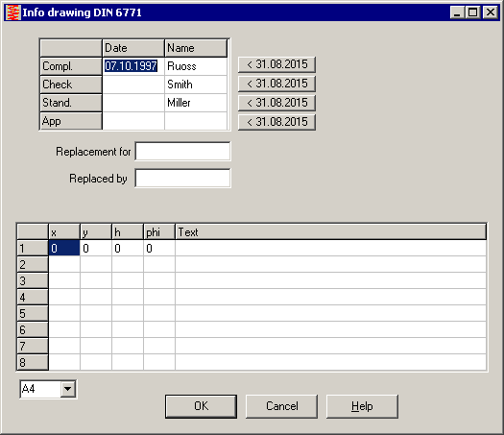Select name cell containing Miller

pyautogui.click(x=196, y=103)
